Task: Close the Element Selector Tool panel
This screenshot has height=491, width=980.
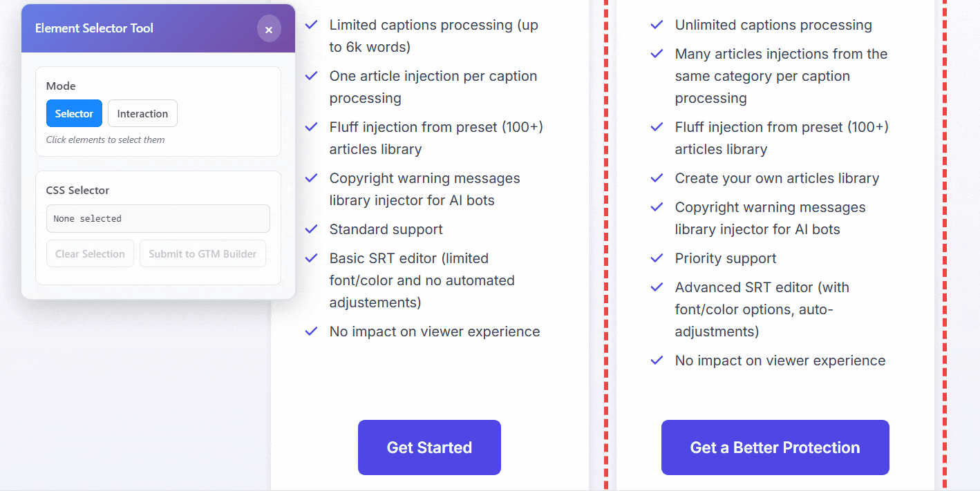Action: [269, 29]
